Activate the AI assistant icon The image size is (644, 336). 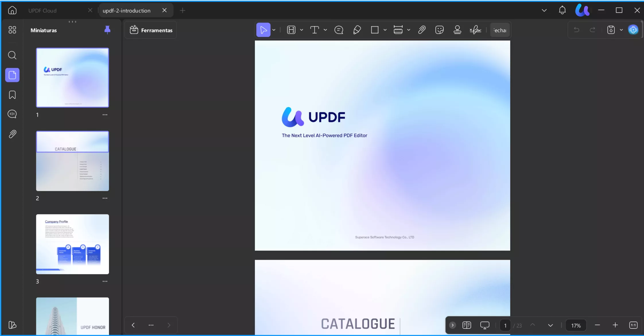(x=633, y=30)
